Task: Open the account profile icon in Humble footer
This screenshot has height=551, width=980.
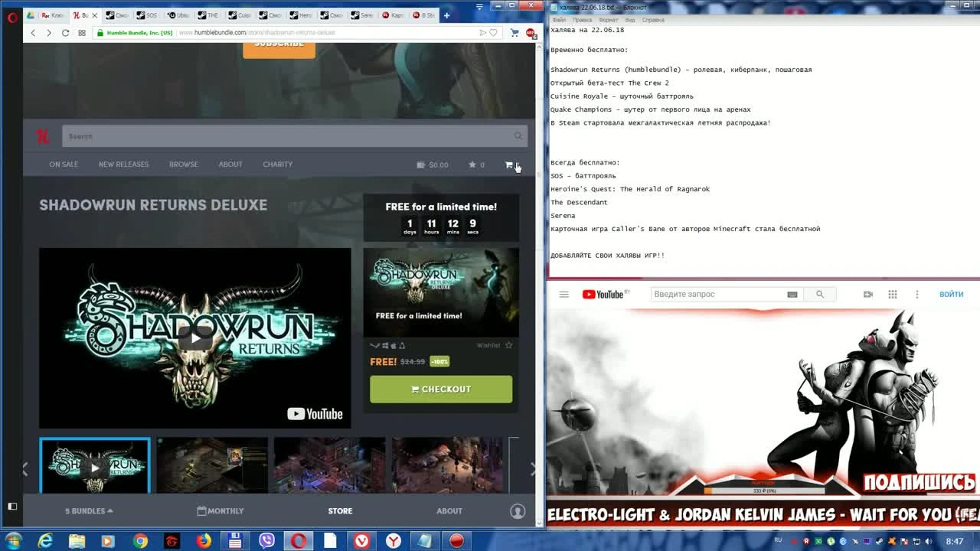Action: [518, 511]
